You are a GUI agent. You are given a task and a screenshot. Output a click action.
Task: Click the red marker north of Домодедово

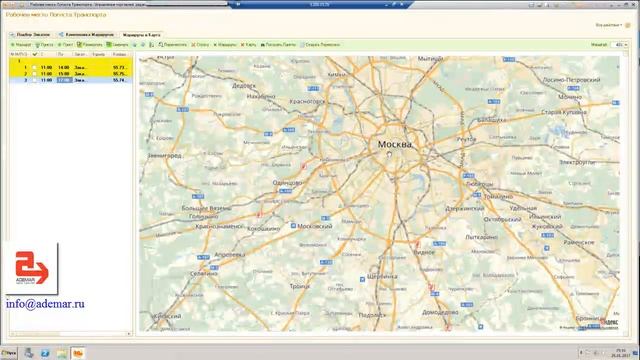pos(430,287)
